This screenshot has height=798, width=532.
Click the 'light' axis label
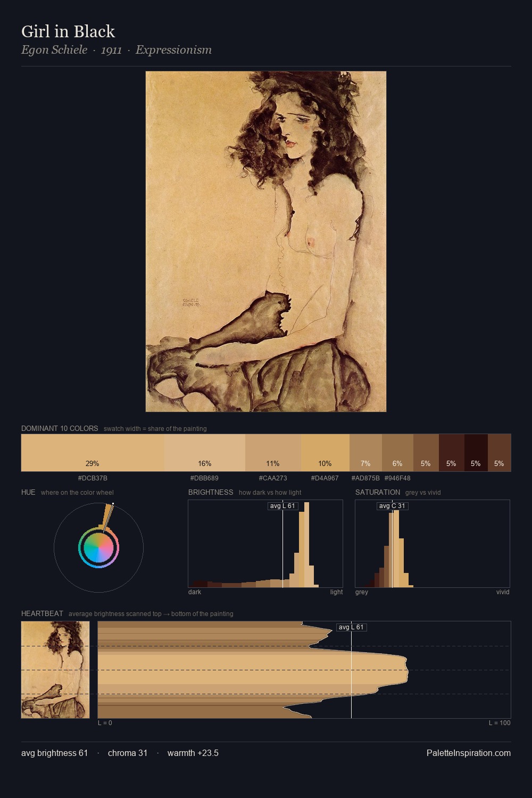[x=336, y=592]
